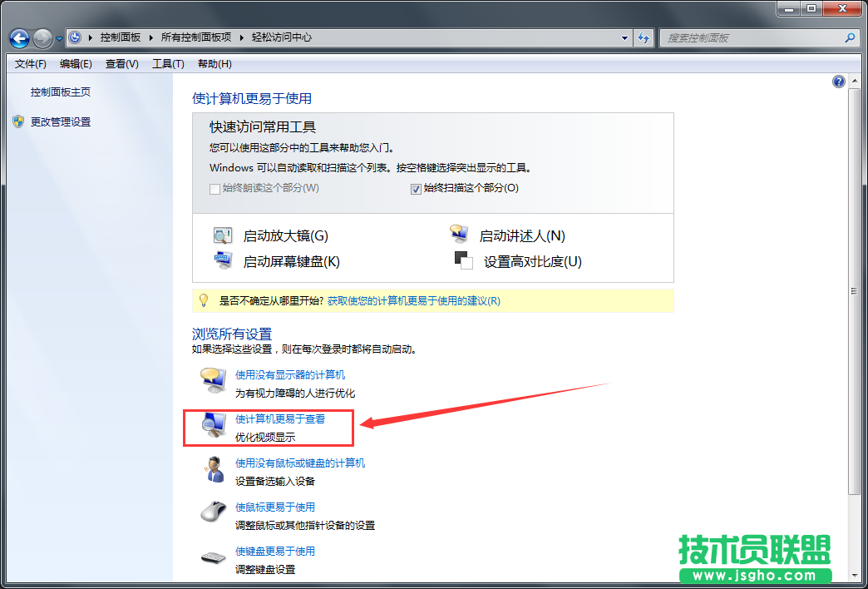Click the monitor icon beside 使计算机更易于查看

click(x=215, y=424)
